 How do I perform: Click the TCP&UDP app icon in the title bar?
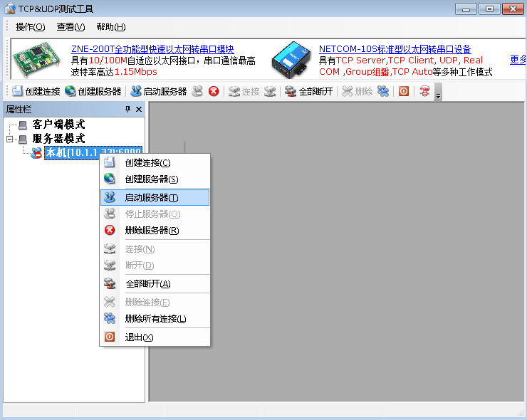[10, 9]
